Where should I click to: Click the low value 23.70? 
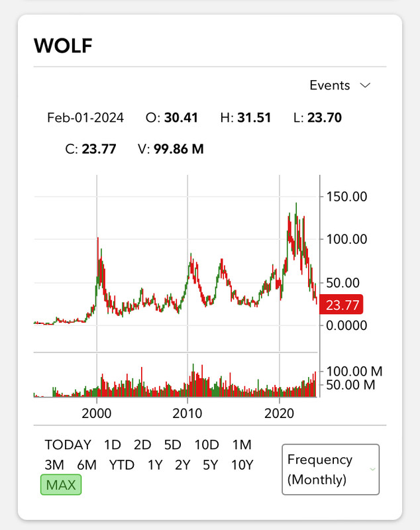[325, 118]
